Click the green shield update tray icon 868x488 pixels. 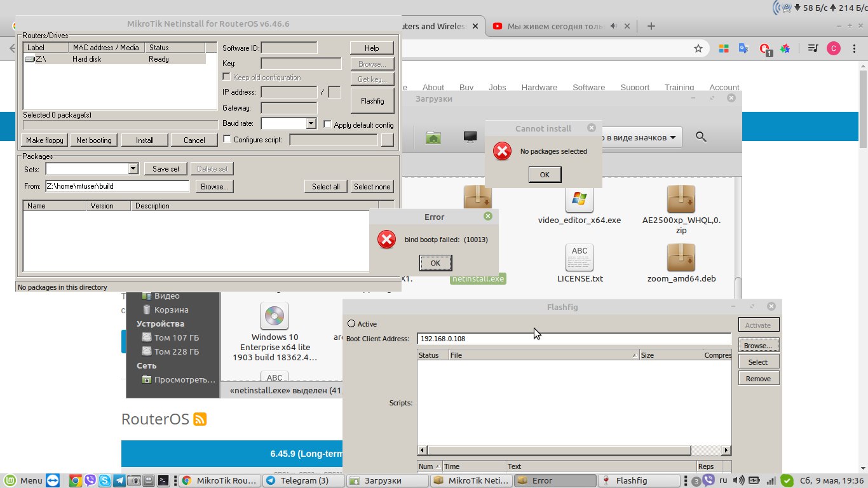pos(787,480)
